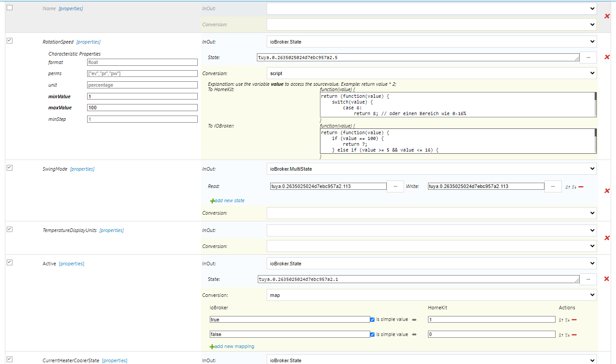Click green plus for add new state
This screenshot has height=364, width=616.
click(212, 201)
